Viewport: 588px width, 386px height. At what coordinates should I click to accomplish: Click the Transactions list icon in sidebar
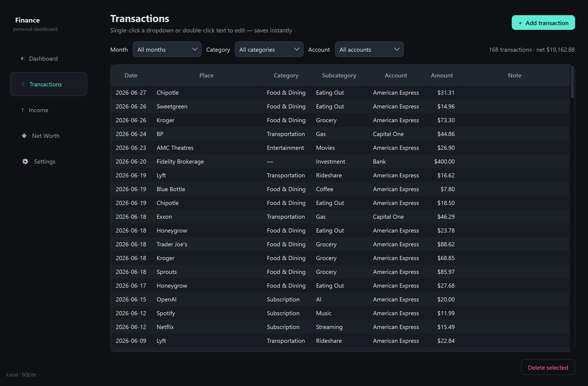[23, 84]
